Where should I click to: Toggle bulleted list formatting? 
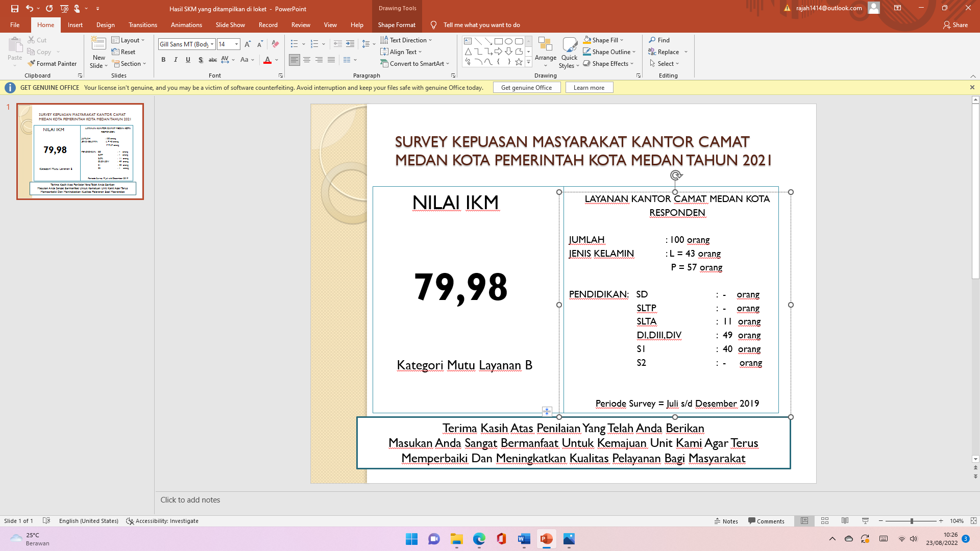[x=295, y=44]
